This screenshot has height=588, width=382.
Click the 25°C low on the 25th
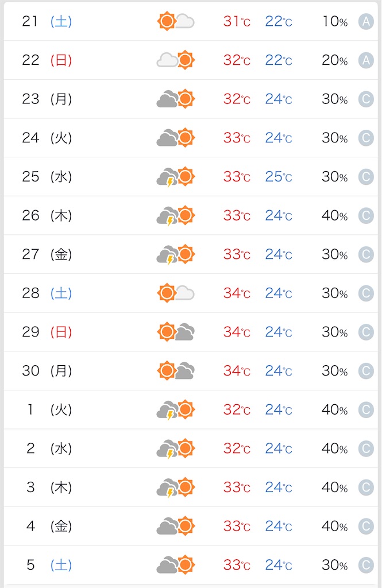point(279,177)
